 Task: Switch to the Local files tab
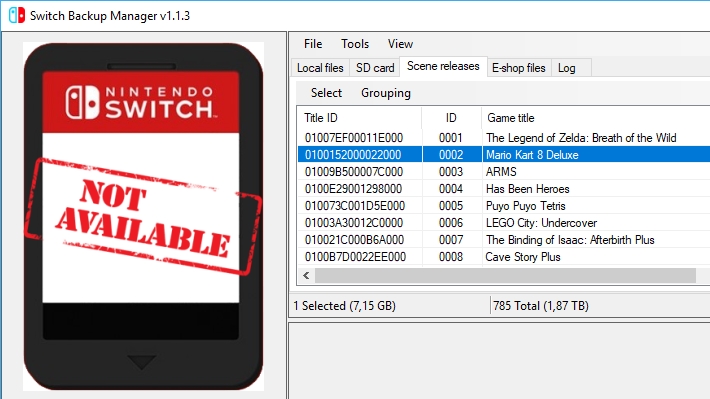click(x=320, y=68)
